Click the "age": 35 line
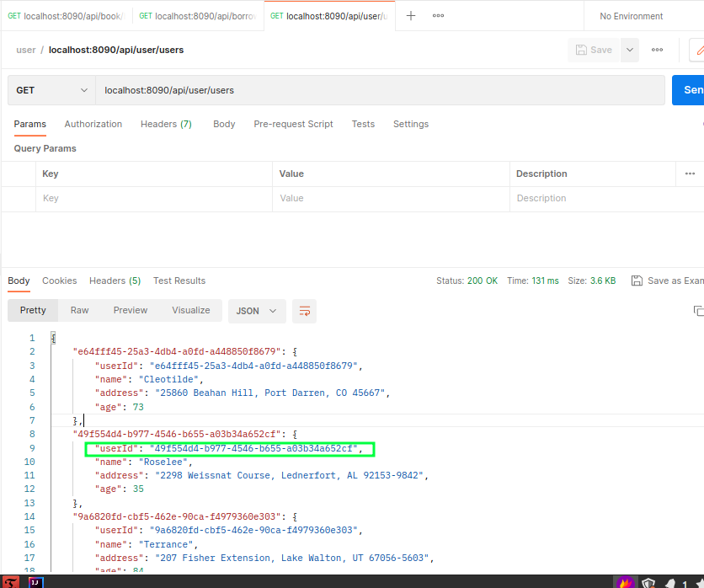 point(120,489)
